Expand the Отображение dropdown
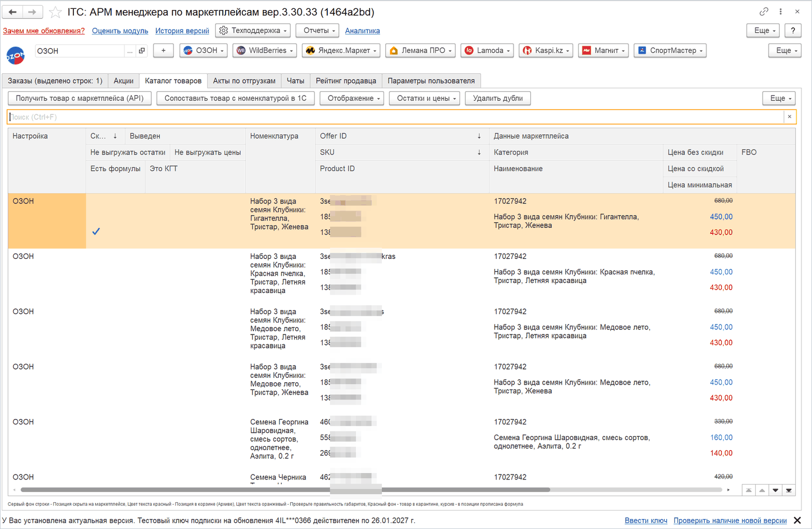This screenshot has height=529, width=812. point(352,98)
